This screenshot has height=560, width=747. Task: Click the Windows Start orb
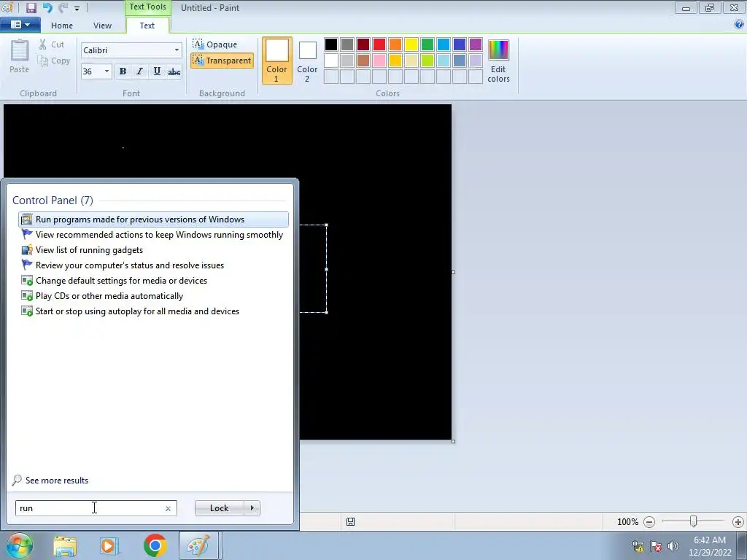[19, 545]
